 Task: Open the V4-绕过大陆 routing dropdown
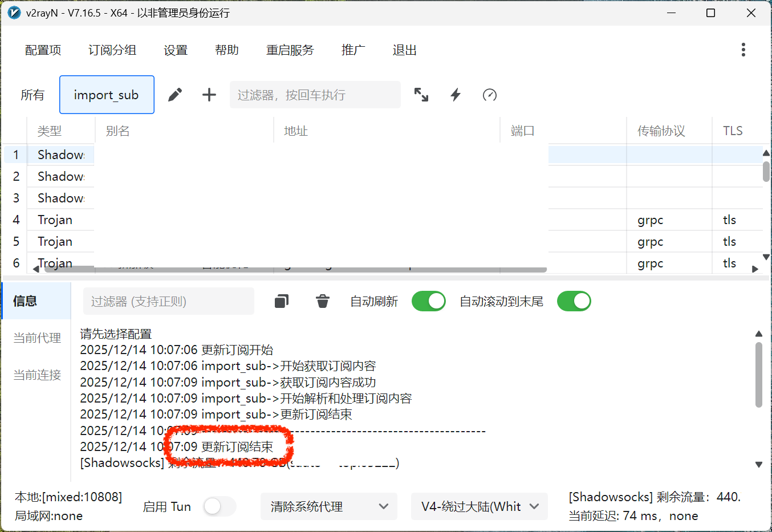click(x=478, y=506)
